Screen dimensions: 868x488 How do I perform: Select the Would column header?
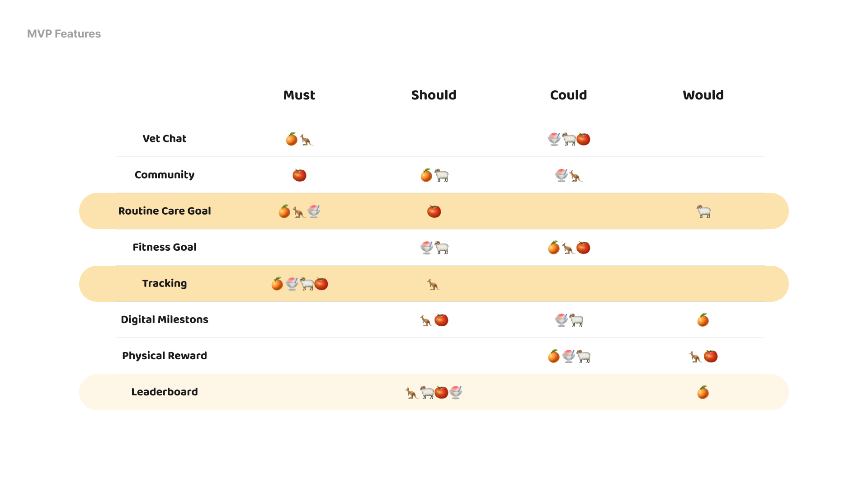[703, 95]
